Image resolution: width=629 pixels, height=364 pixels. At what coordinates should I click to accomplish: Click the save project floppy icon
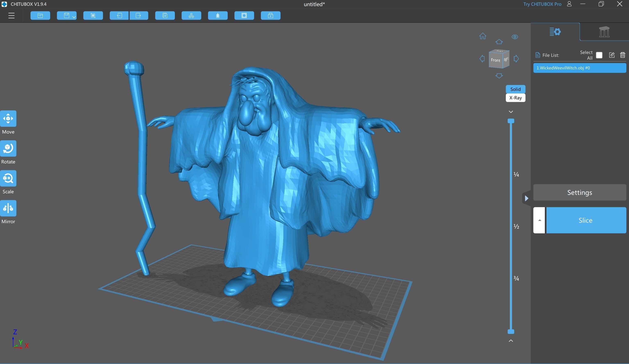click(66, 16)
